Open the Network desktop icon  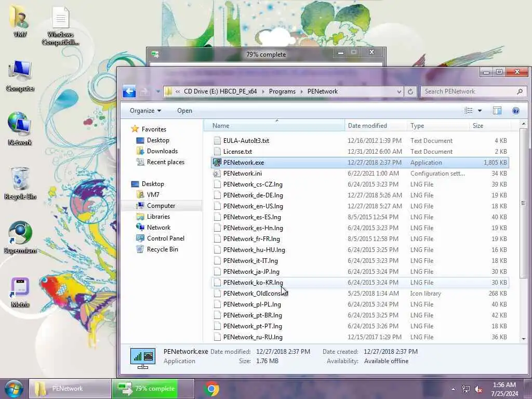tap(20, 129)
